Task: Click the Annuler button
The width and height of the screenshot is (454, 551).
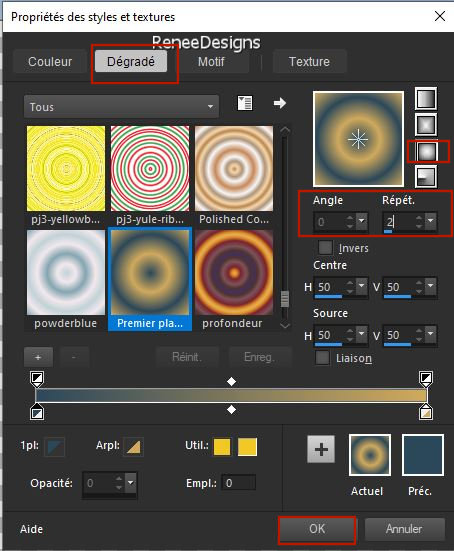Action: (x=404, y=529)
